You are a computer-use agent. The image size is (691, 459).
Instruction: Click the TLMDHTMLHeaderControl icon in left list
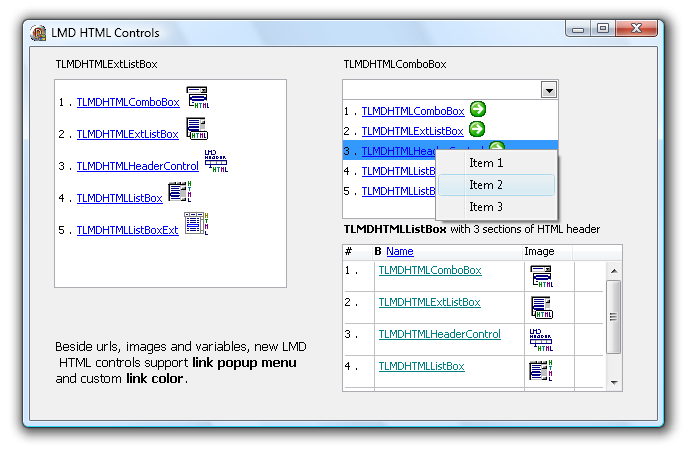[x=216, y=162]
